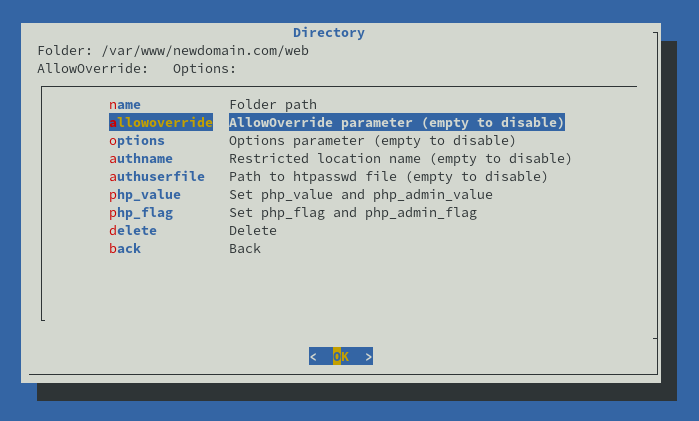Click 'Set php_flag and php_admin_flag' text

[x=353, y=212]
